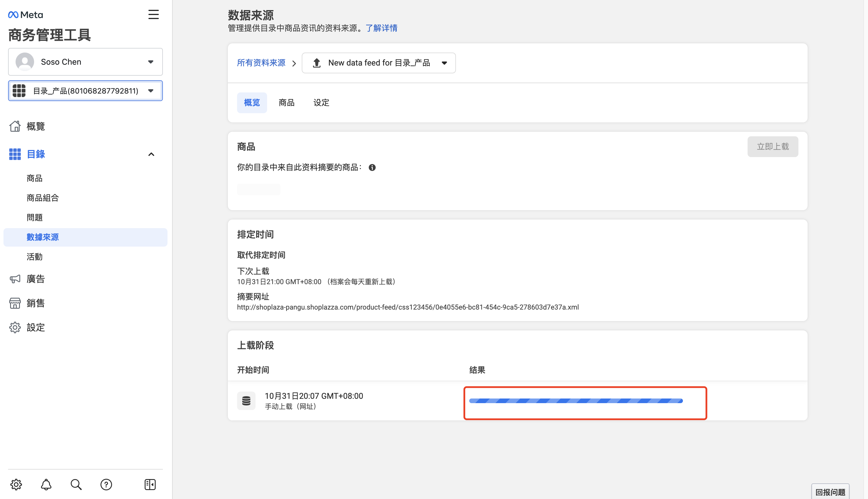The width and height of the screenshot is (868, 499).
Task: Select 數據來源 in the sidebar
Action: tap(85, 237)
